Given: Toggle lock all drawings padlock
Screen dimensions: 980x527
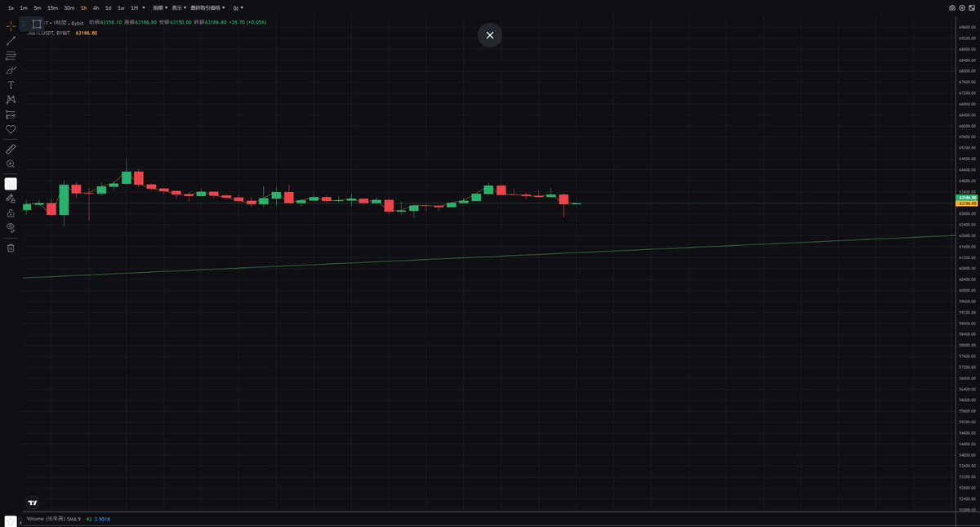Looking at the screenshot, I should tap(11, 213).
